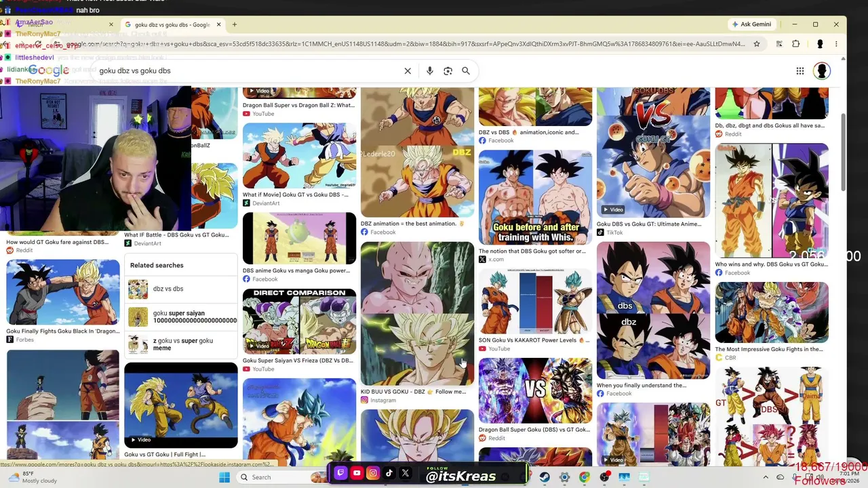Open the Windows Start menu

[x=224, y=477]
